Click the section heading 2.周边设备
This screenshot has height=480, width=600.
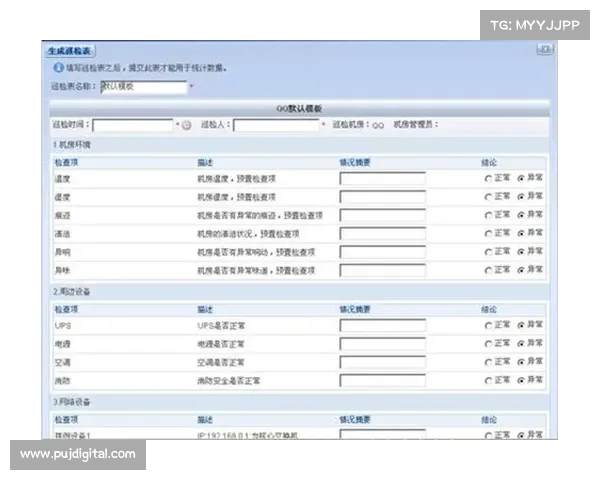[72, 292]
